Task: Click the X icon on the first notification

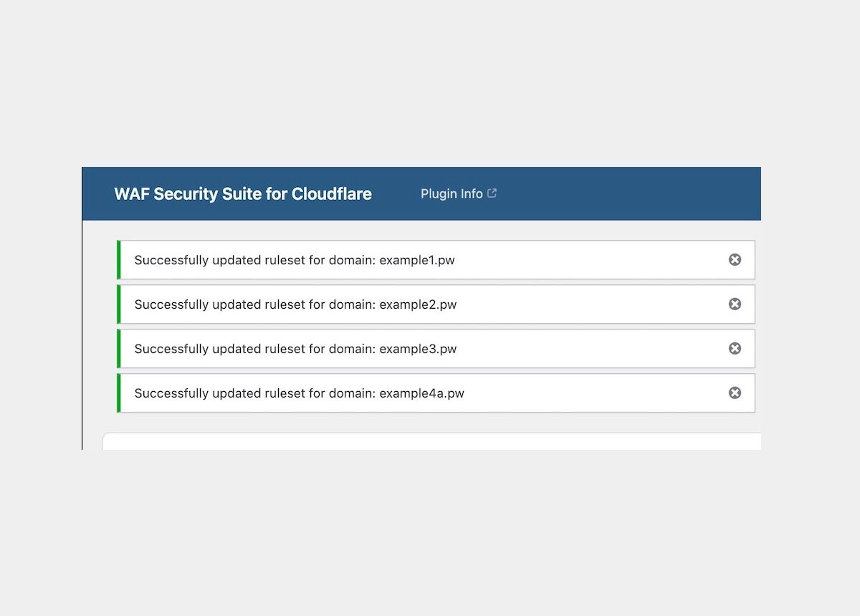Action: pyautogui.click(x=735, y=260)
